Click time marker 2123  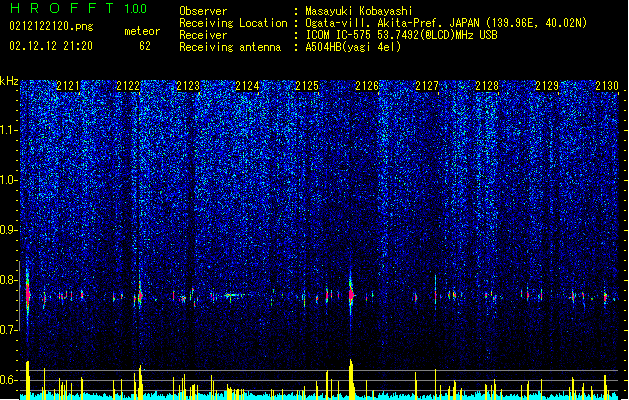point(188,85)
